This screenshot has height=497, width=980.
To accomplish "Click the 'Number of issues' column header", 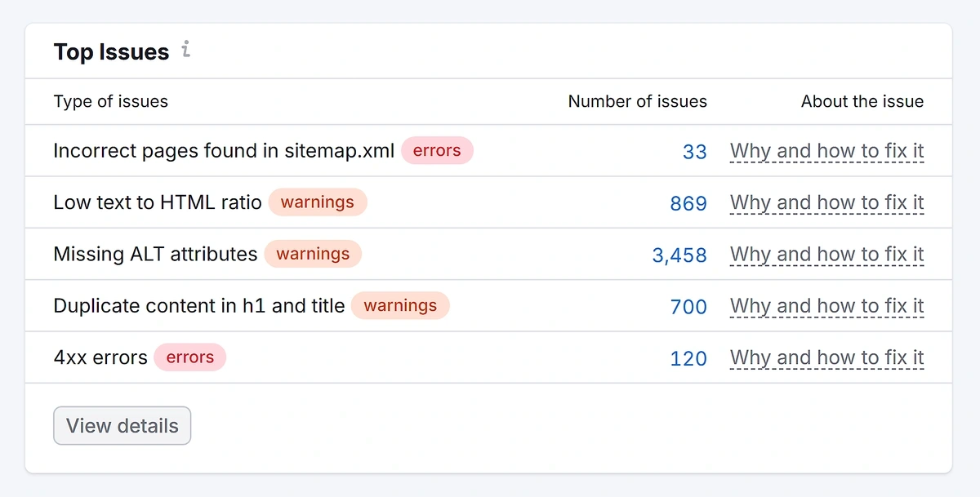I will [637, 102].
